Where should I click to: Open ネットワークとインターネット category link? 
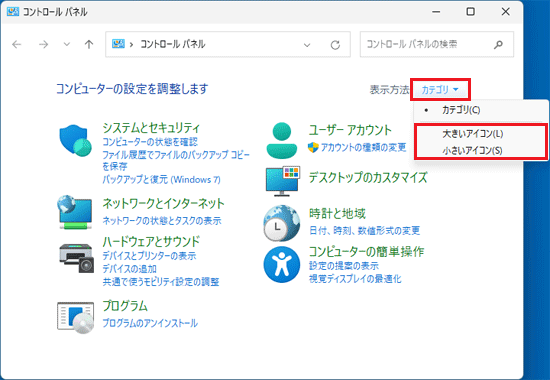(x=163, y=203)
